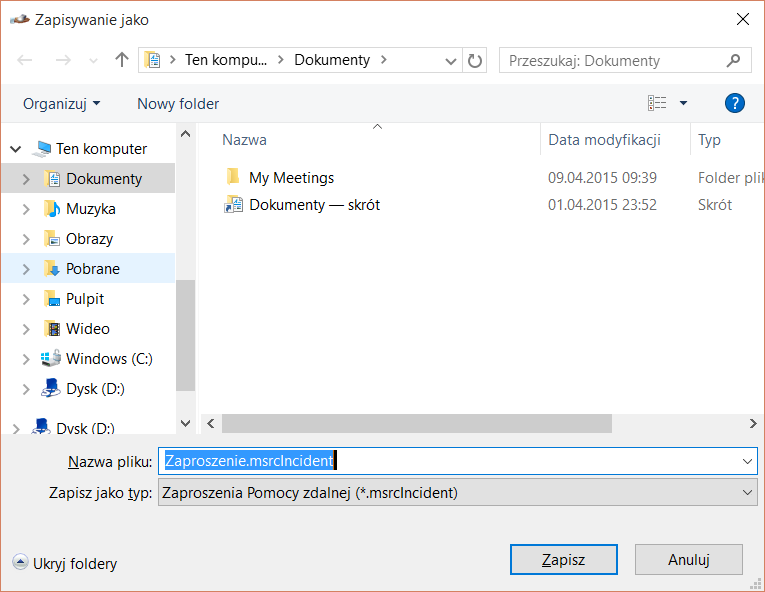The image size is (765, 592).
Task: Click the Anuluj button
Action: point(688,560)
